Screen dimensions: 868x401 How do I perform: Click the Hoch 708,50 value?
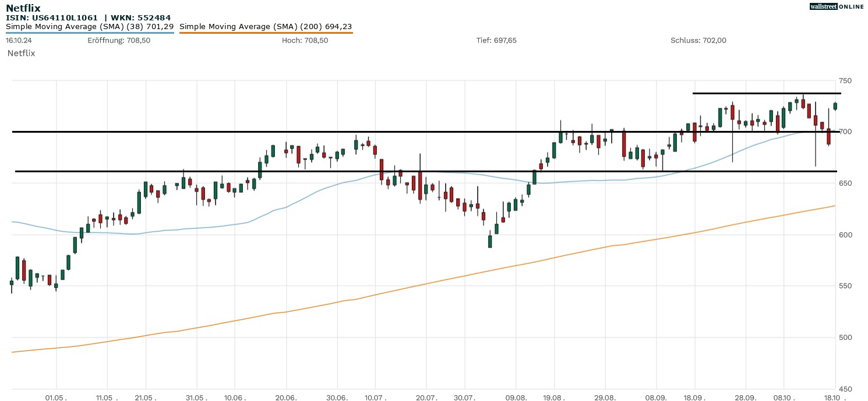pyautogui.click(x=305, y=41)
